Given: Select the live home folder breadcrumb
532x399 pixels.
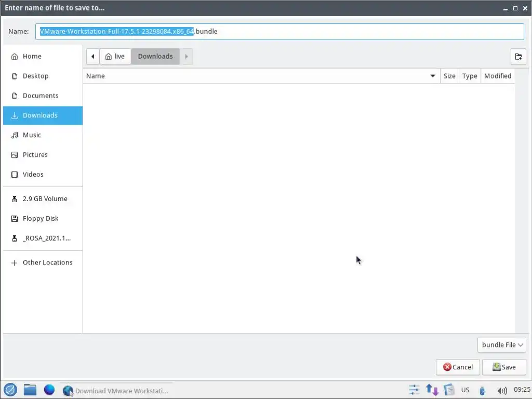Looking at the screenshot, I should [x=115, y=56].
